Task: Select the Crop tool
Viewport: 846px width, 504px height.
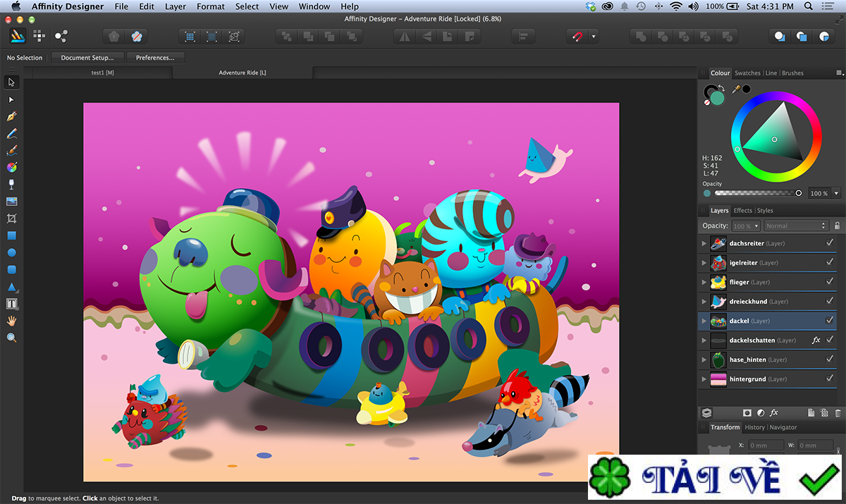Action: pyautogui.click(x=11, y=219)
